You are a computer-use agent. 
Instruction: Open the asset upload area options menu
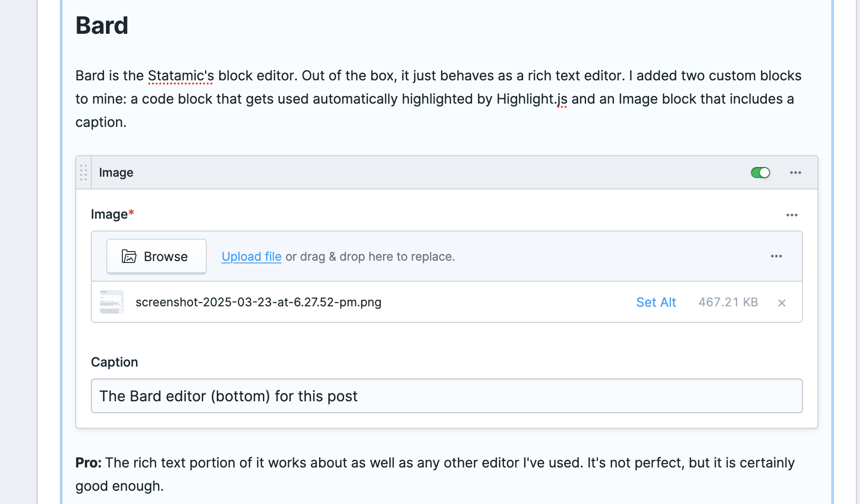coord(776,256)
